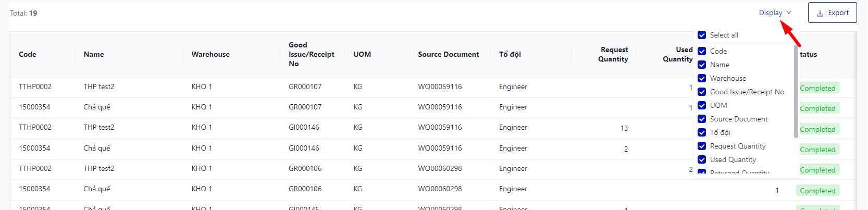Click source document WO00060298 for GR000106
868x210 pixels.
[x=440, y=168]
